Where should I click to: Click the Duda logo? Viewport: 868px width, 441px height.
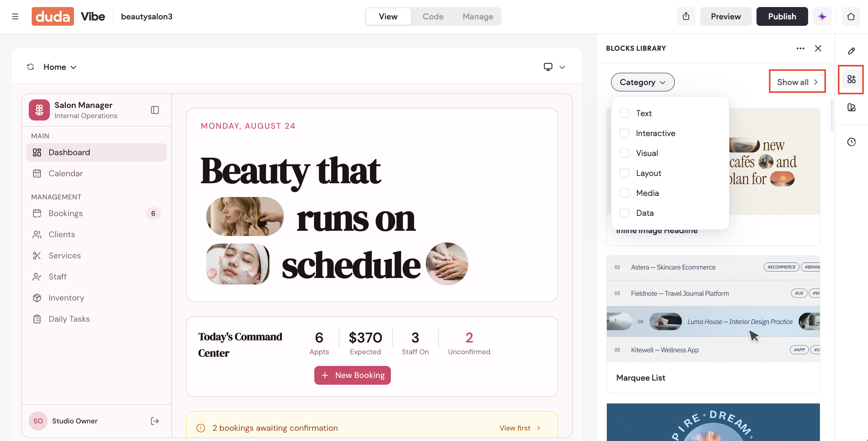coord(53,16)
